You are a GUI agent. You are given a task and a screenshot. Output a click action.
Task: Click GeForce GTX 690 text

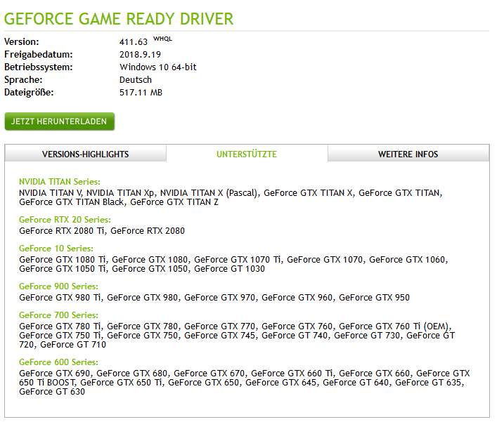click(55, 374)
